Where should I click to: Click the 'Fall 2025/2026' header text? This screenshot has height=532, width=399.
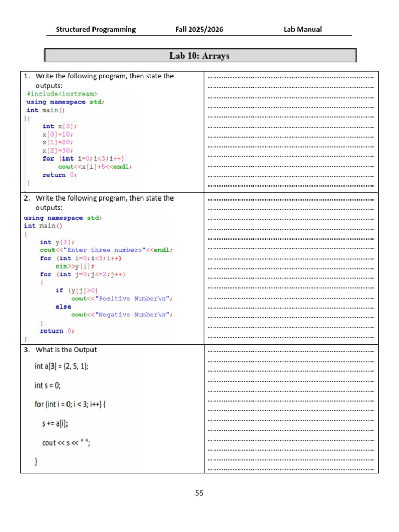pyautogui.click(x=199, y=30)
